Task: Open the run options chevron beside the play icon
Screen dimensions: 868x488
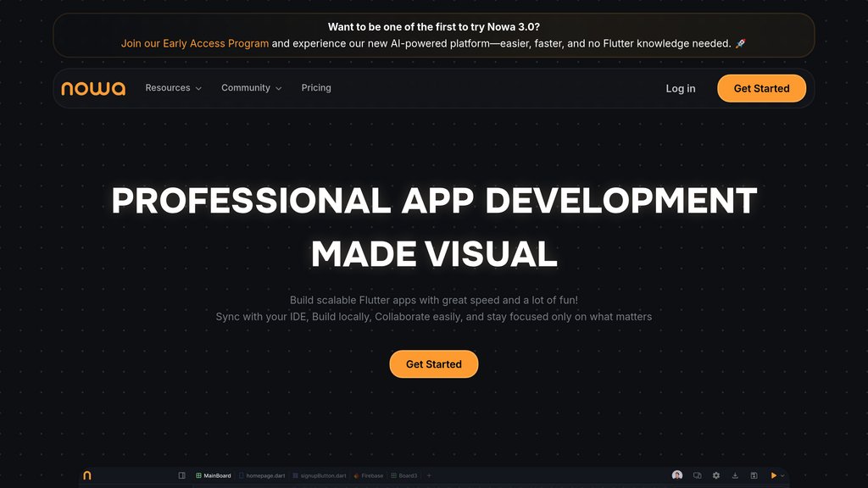Action: click(783, 475)
